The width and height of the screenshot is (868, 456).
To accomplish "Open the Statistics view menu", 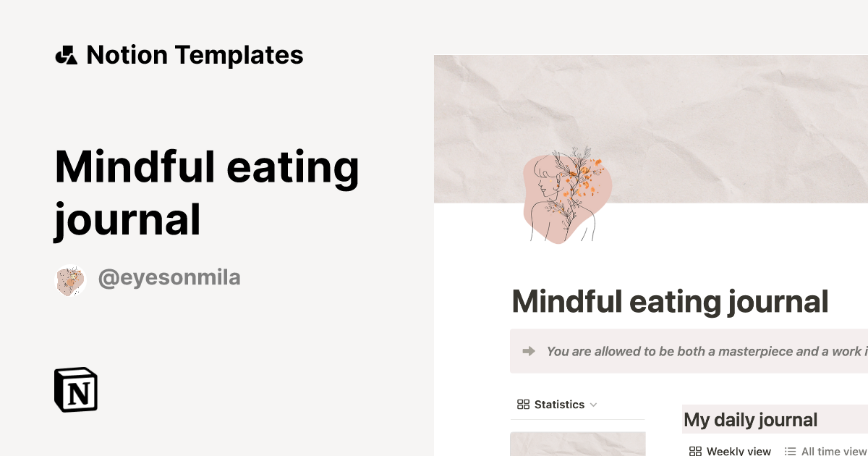I will 559,405.
